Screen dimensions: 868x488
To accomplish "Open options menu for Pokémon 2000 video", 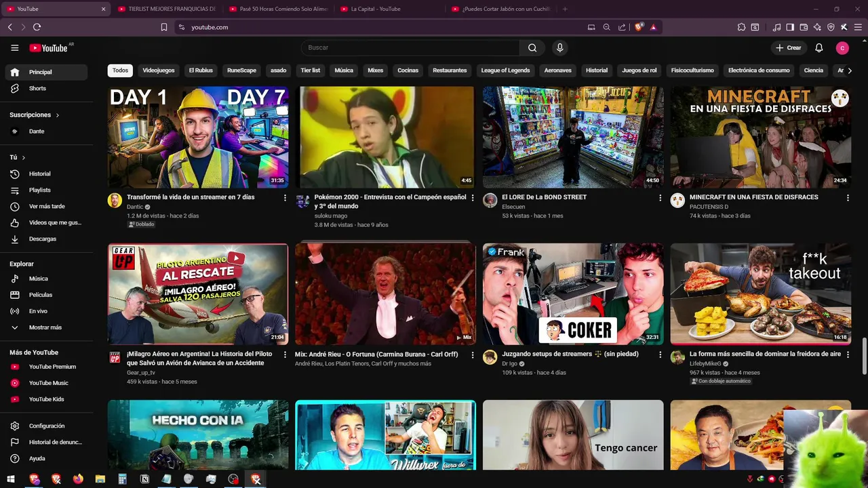I will [473, 198].
